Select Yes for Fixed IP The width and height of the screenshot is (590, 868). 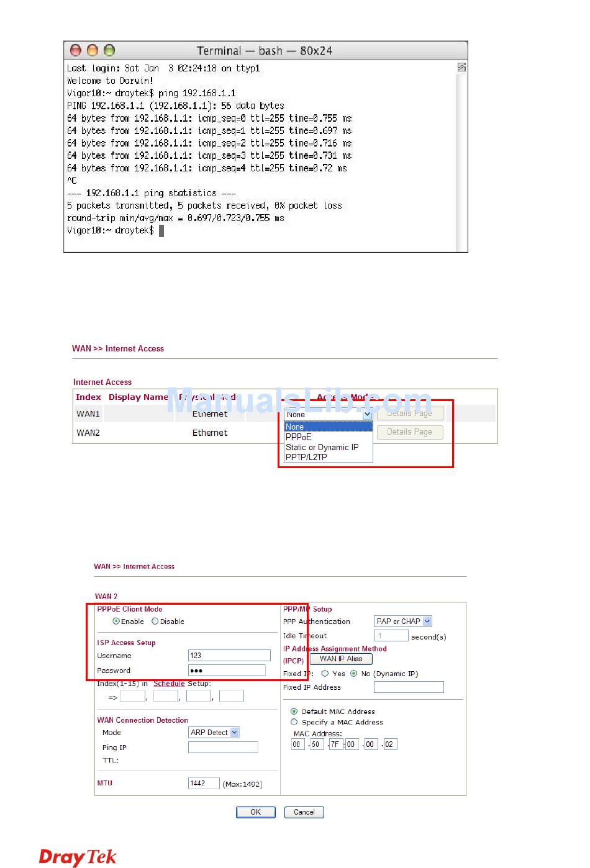coord(325,674)
